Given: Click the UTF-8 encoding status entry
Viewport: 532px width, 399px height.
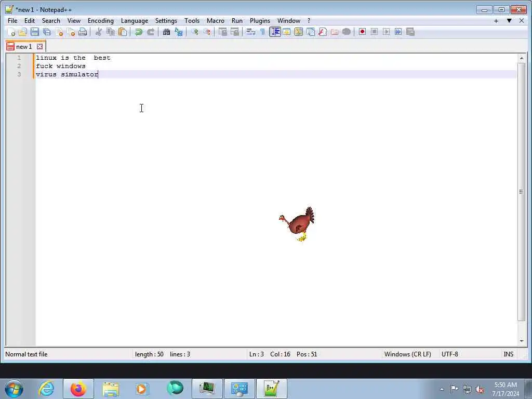Looking at the screenshot, I should point(449,354).
